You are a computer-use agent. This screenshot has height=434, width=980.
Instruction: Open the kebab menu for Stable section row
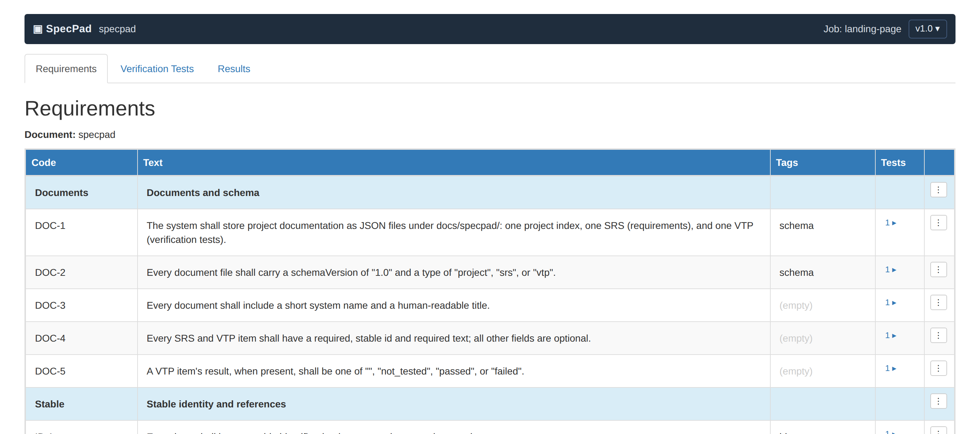coord(939,401)
